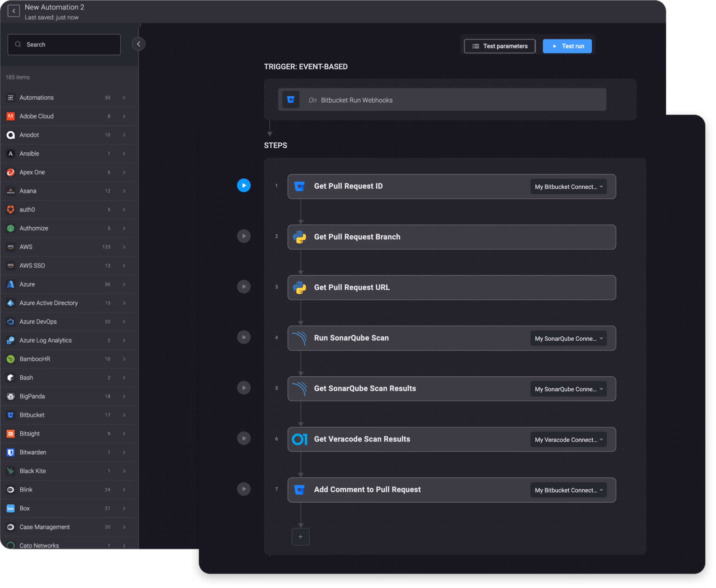Run step 5 Get SonarQube Scan Results

[244, 388]
